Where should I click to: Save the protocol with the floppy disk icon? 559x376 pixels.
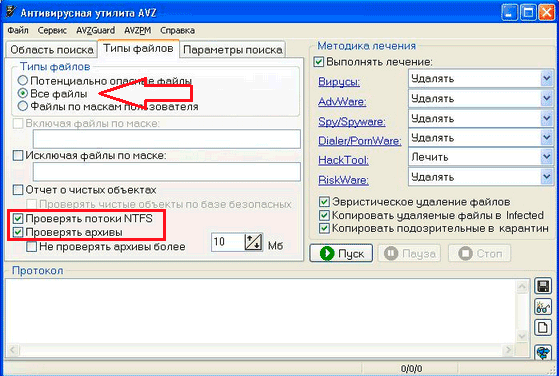[543, 286]
